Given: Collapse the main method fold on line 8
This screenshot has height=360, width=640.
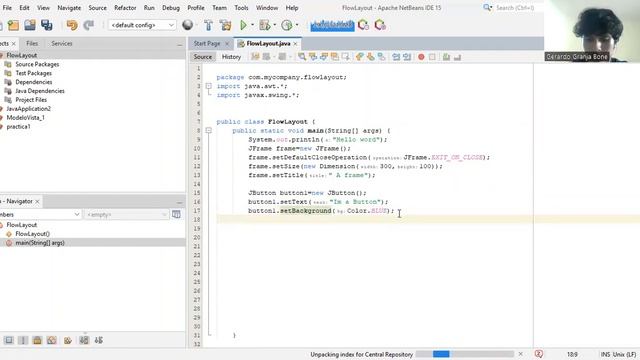Looking at the screenshot, I should pyautogui.click(x=209, y=131).
